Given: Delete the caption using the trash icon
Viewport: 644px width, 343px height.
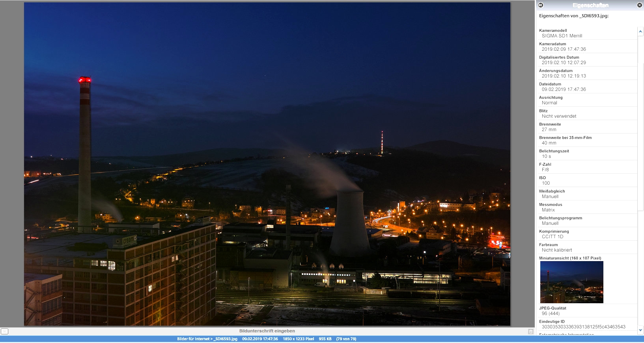Looking at the screenshot, I should pyautogui.click(x=530, y=332).
